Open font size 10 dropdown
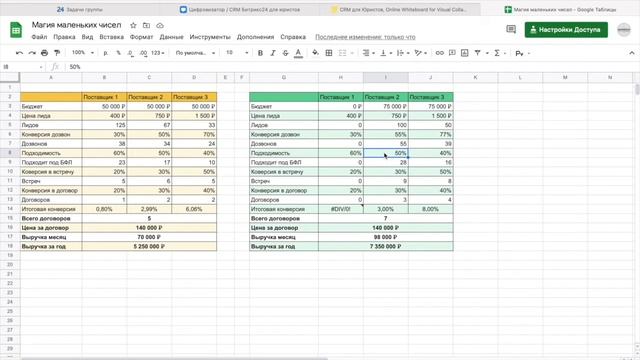The width and height of the screenshot is (640, 360). click(x=237, y=53)
